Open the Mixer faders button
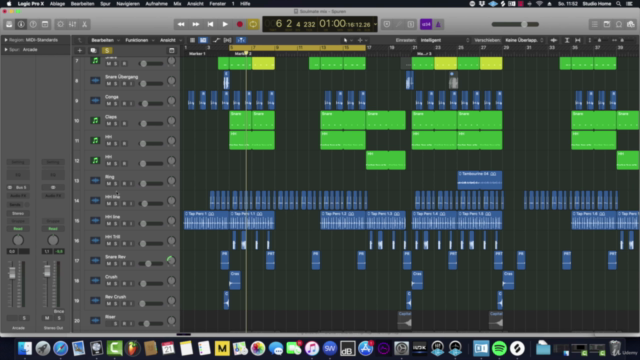640x360 pixels. 72,24
